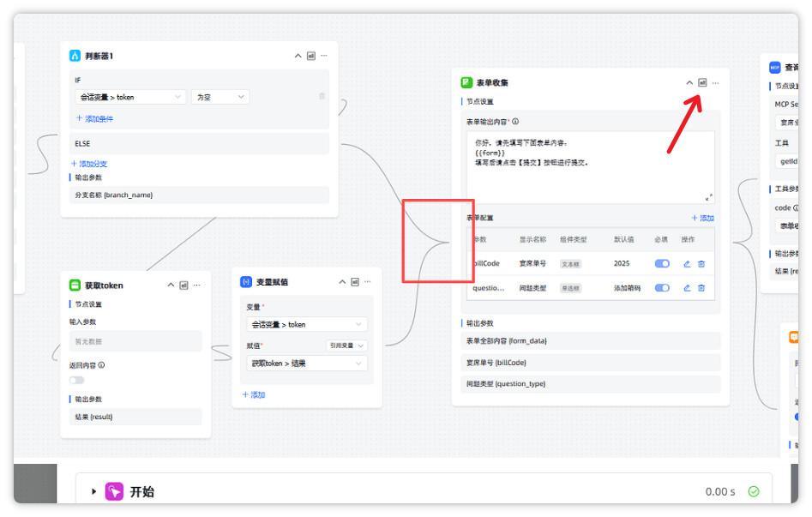Delete the IF condition in 判断器1

click(322, 97)
